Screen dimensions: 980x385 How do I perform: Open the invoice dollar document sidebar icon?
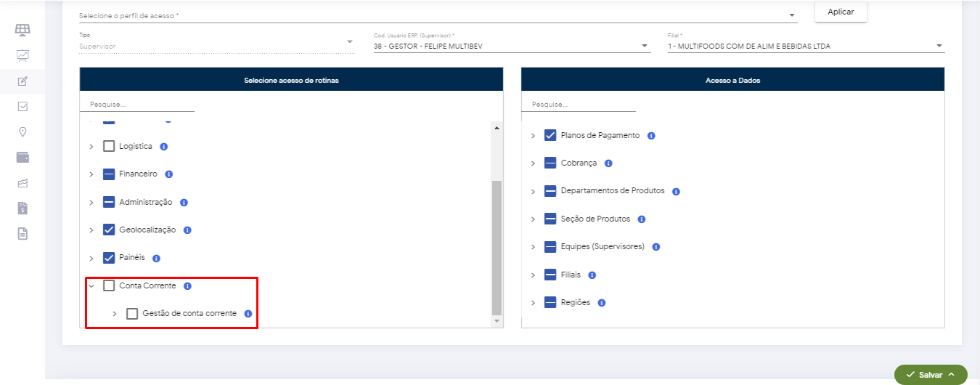pos(23,208)
